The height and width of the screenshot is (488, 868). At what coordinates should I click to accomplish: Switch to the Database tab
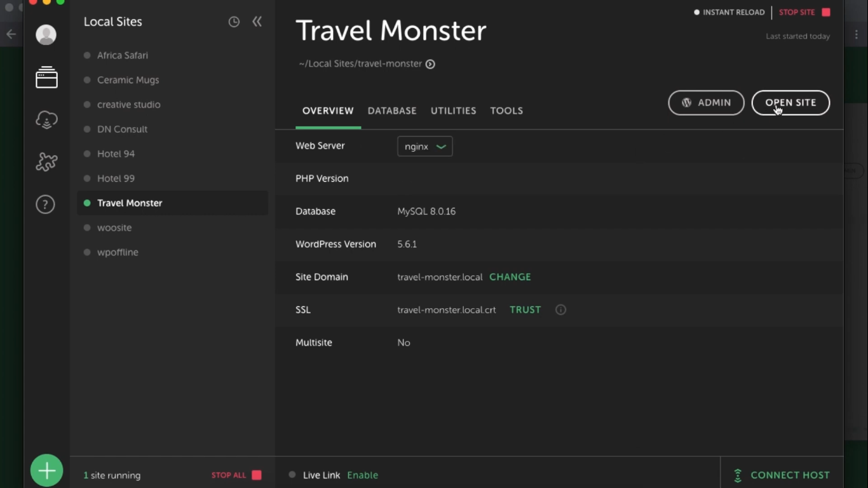click(x=392, y=111)
